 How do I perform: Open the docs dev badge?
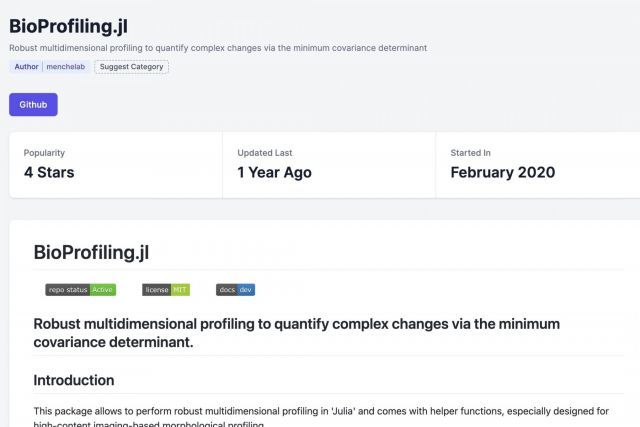tap(236, 290)
